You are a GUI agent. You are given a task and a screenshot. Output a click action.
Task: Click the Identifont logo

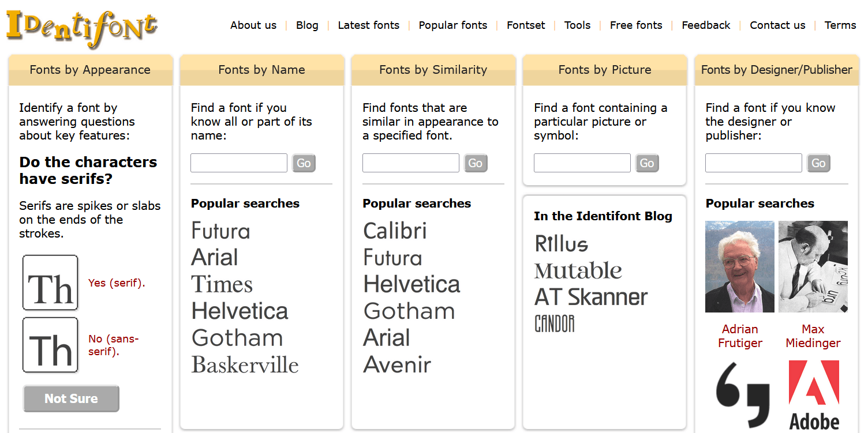coord(82,28)
